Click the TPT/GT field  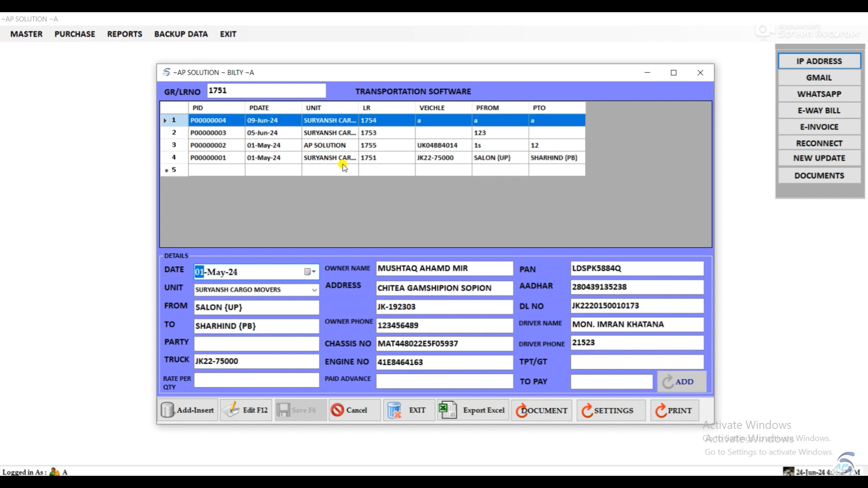point(637,361)
